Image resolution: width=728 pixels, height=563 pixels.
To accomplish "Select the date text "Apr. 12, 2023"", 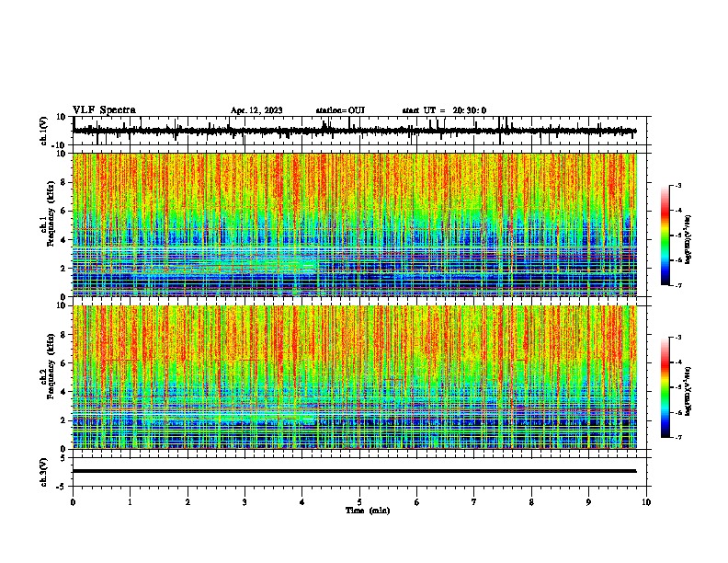I will pyautogui.click(x=256, y=110).
